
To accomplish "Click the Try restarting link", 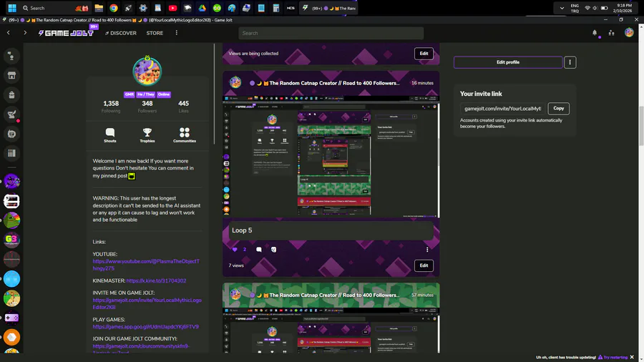I will coord(613,358).
